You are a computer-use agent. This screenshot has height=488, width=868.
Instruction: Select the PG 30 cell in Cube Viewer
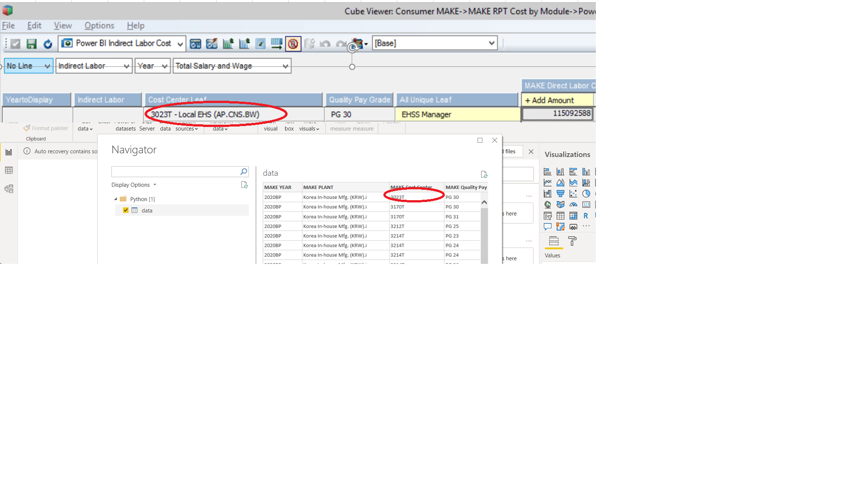pos(359,114)
